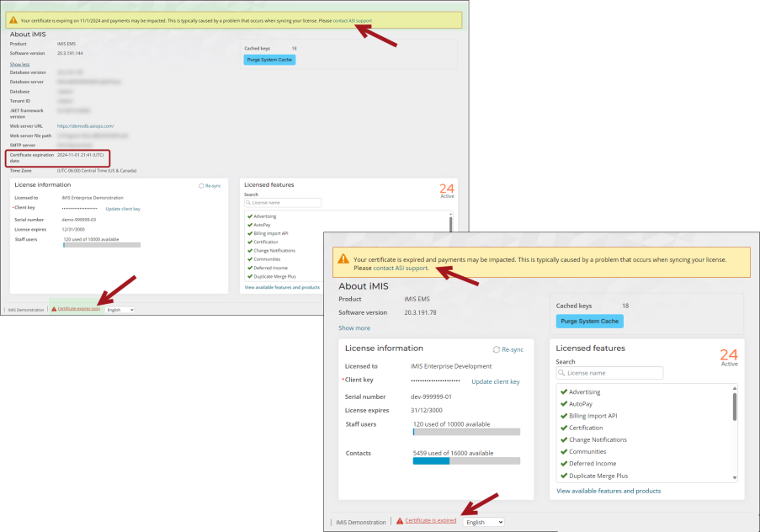Click the magnifier icon in the back window search box
Screen dimensions: 760x532
(x=248, y=203)
